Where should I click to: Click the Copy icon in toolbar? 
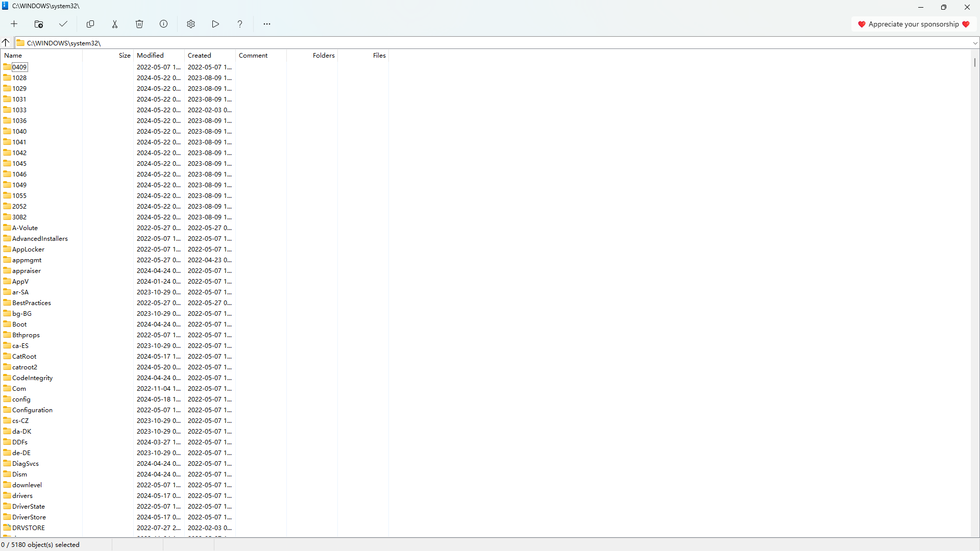pos(90,24)
